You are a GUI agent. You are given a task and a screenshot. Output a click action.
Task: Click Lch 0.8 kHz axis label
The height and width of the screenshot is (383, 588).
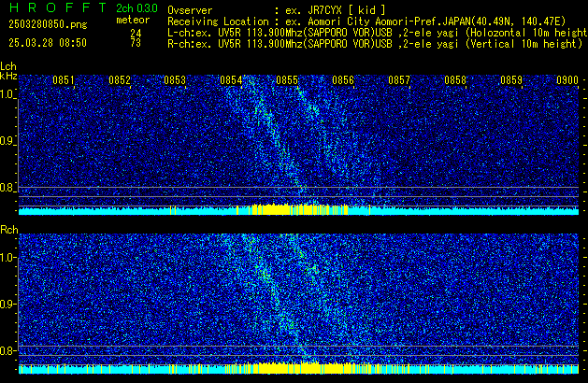coord(7,188)
